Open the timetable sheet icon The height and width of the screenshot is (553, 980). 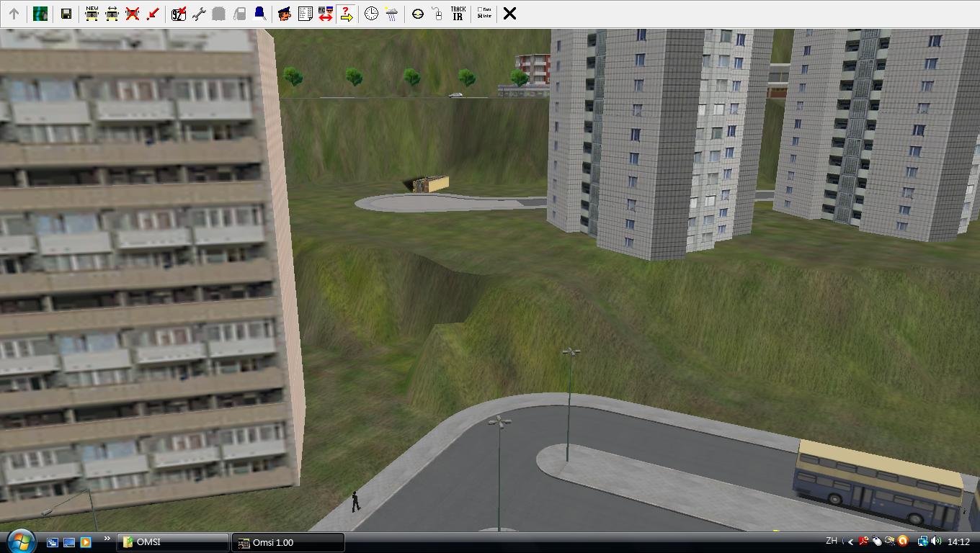tap(305, 14)
